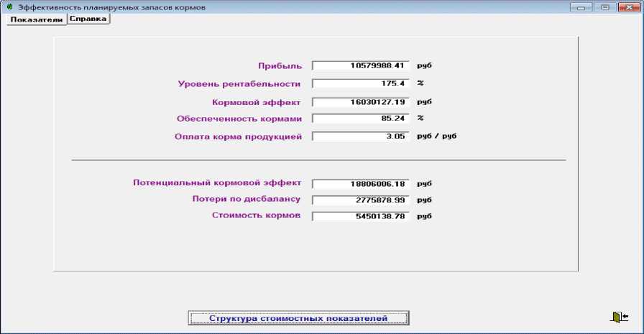Click Потенциальный кормовой эффект value field

pos(360,184)
